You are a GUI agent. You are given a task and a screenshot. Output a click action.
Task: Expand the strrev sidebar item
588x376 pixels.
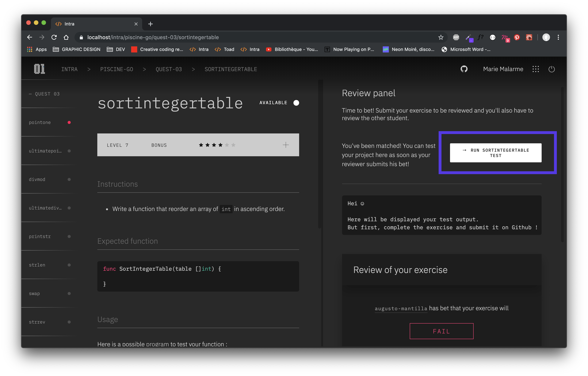(38, 322)
